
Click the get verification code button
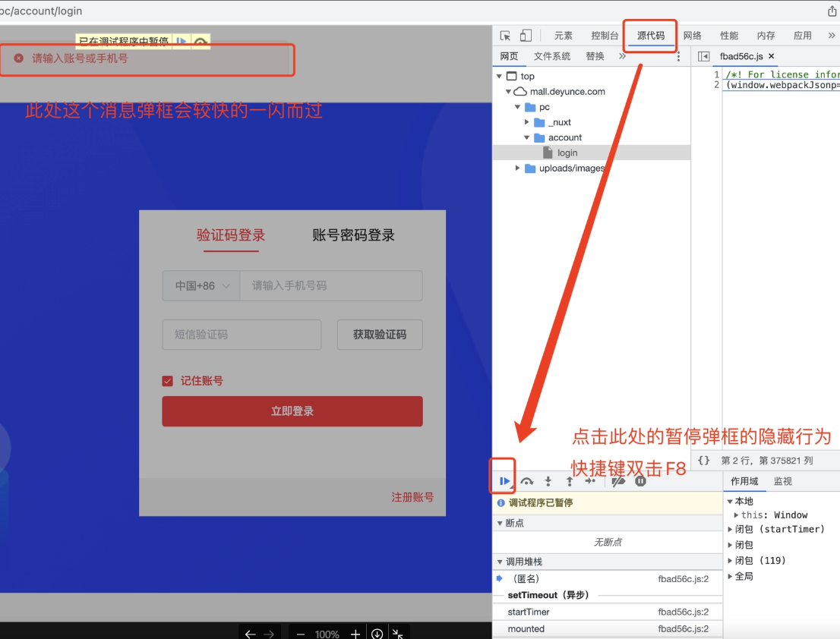point(380,335)
